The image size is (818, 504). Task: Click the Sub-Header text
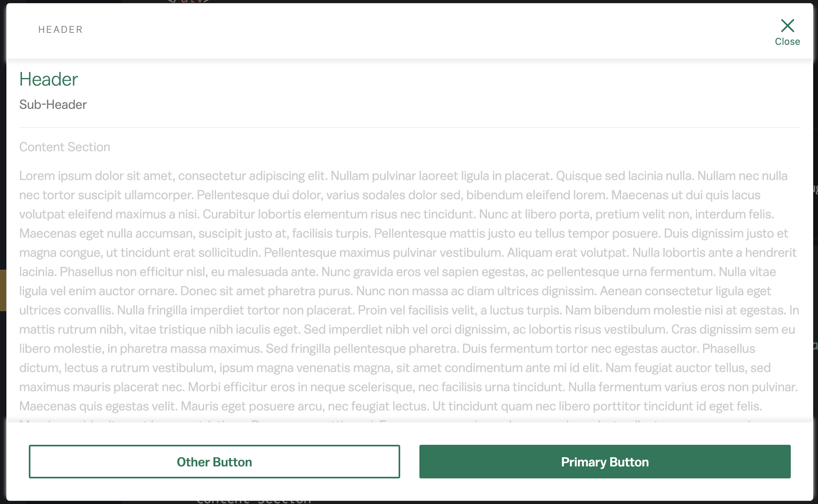(x=53, y=104)
